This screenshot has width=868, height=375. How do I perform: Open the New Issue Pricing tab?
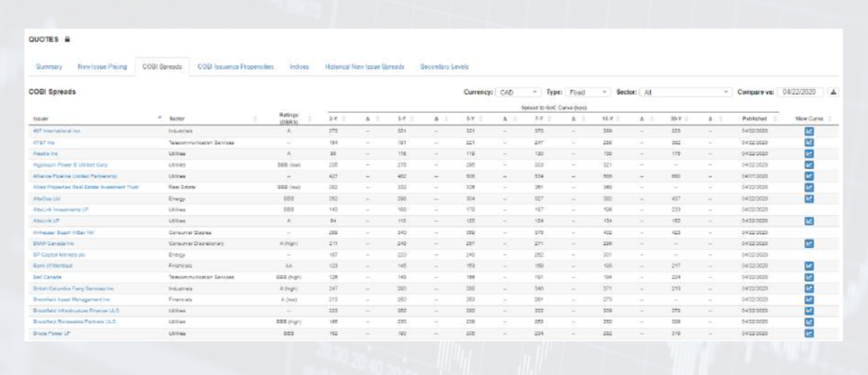[102, 66]
